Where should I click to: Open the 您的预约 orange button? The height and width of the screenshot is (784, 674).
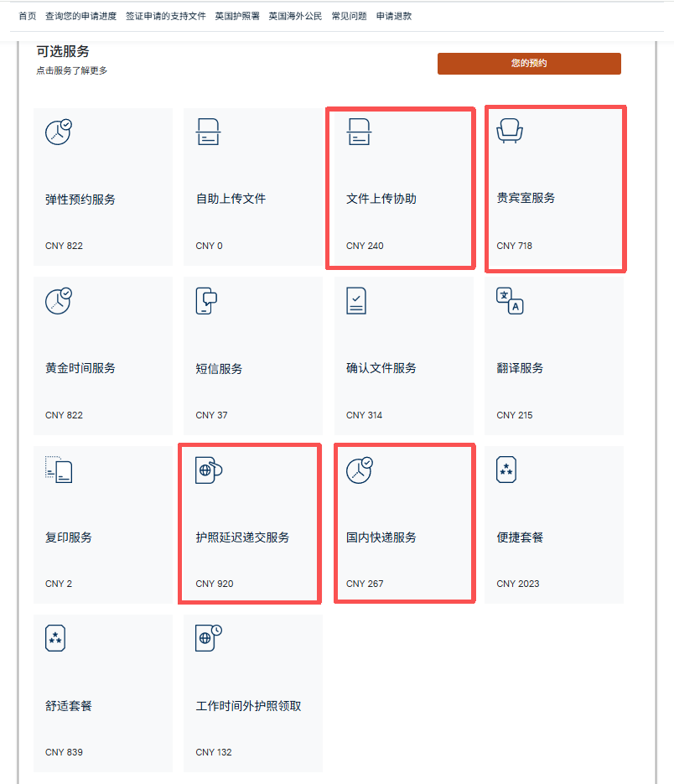[x=529, y=64]
